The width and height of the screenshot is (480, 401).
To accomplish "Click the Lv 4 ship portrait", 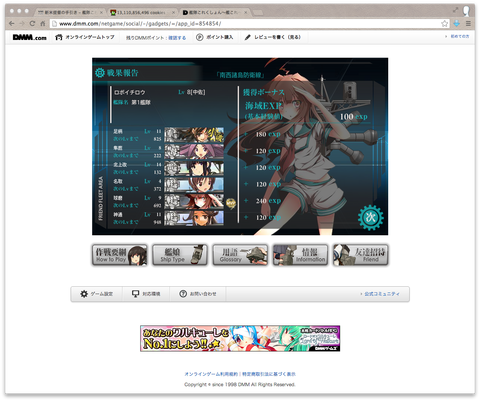I will (x=194, y=185).
